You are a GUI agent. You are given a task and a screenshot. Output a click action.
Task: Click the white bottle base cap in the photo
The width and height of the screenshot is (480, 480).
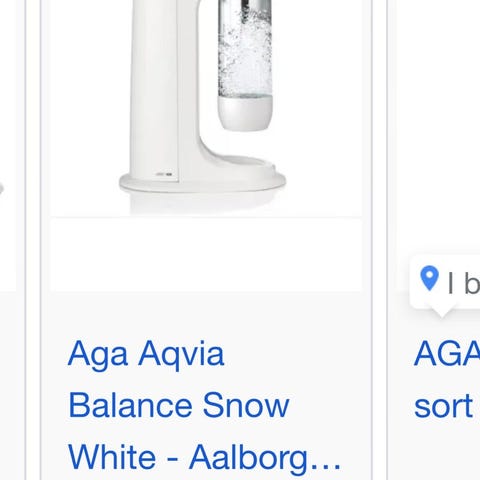click(x=245, y=113)
